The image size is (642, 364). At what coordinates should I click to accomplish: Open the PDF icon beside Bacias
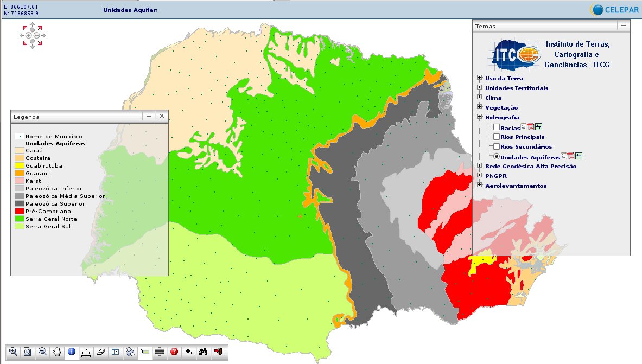[531, 127]
